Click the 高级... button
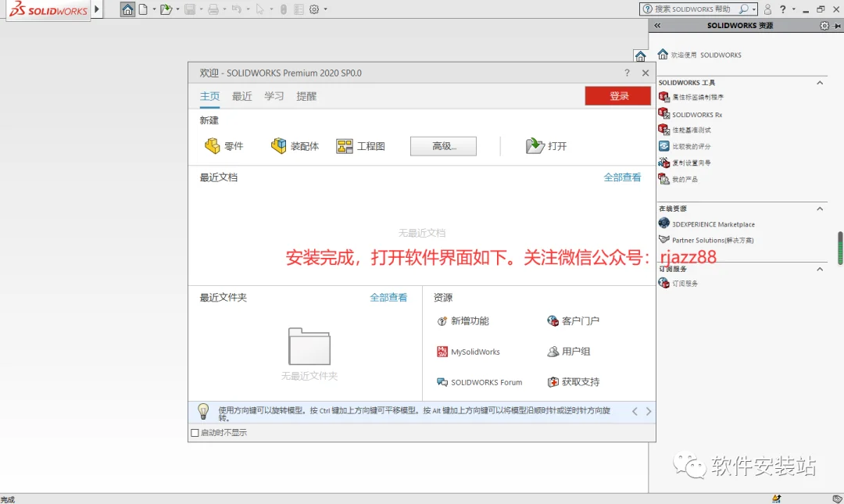 point(444,146)
